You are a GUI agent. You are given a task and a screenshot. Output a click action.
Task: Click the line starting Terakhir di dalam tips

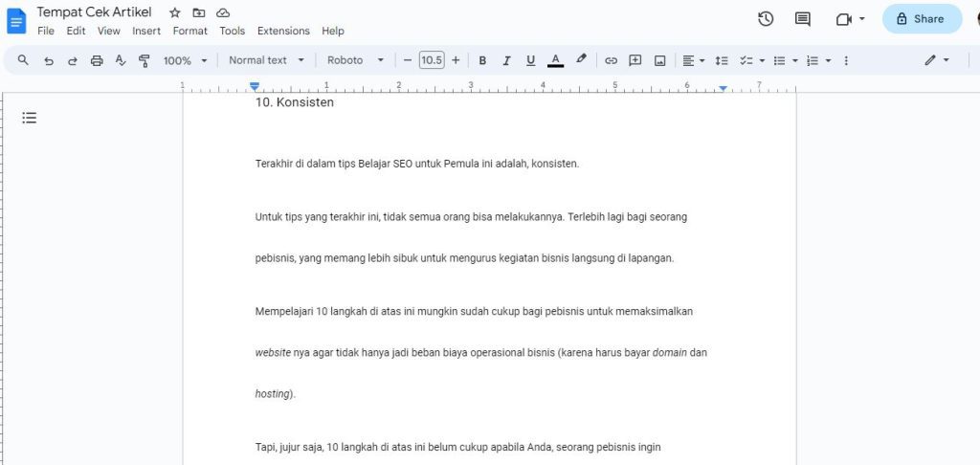pyautogui.click(x=417, y=164)
